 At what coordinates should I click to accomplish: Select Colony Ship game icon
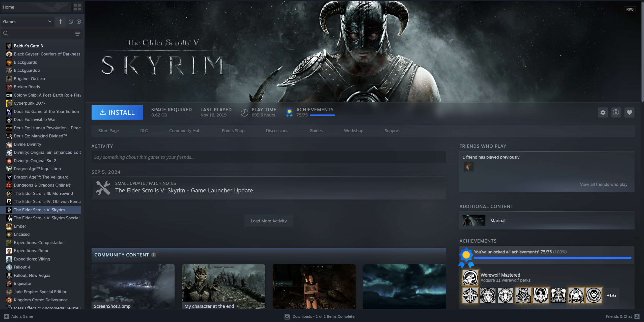(9, 95)
